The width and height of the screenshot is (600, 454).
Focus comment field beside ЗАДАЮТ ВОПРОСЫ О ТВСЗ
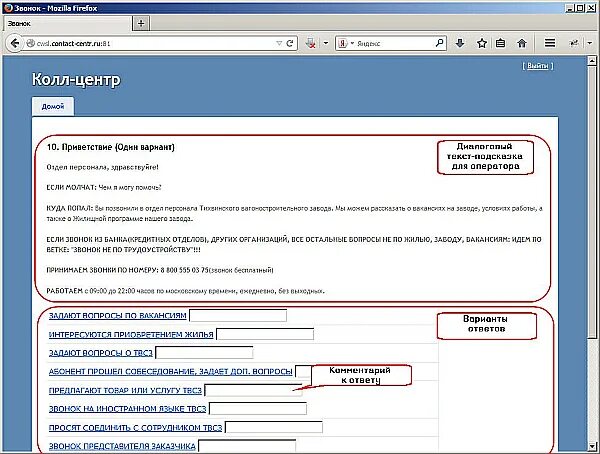[x=204, y=353]
